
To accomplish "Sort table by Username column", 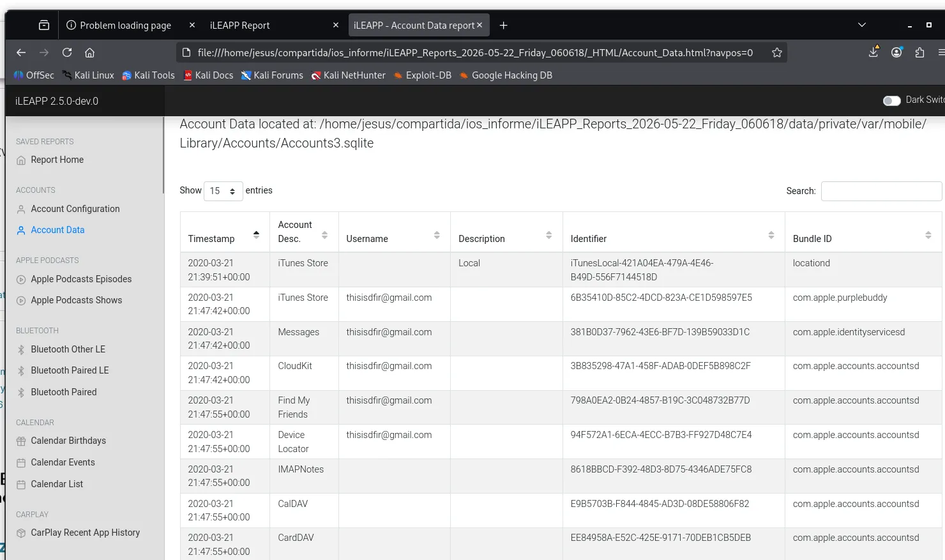I will coord(437,235).
